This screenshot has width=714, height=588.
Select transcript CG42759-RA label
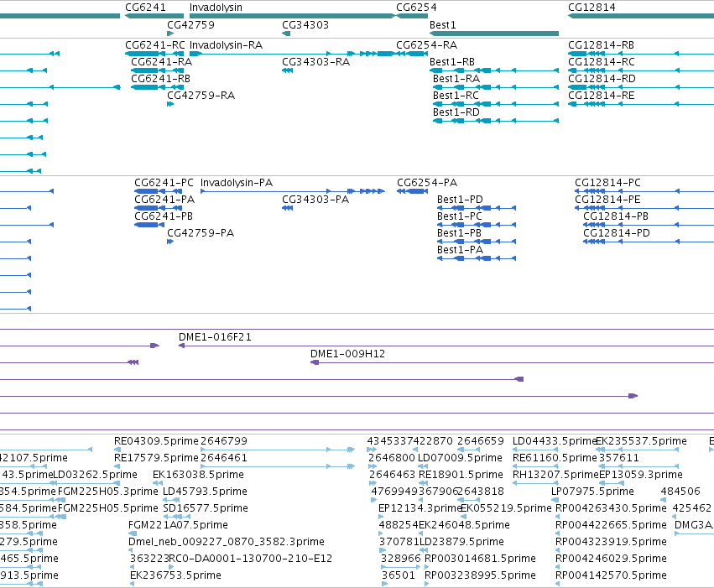(201, 96)
